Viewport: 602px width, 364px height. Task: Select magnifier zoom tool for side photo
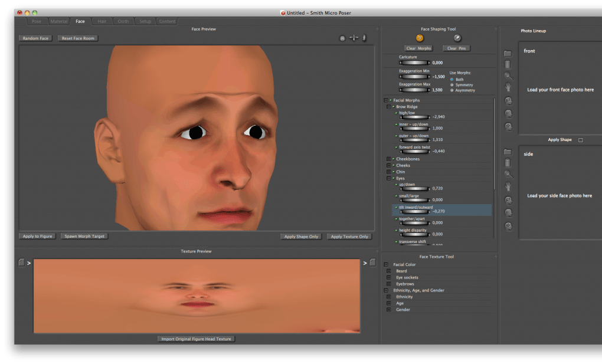(x=508, y=175)
